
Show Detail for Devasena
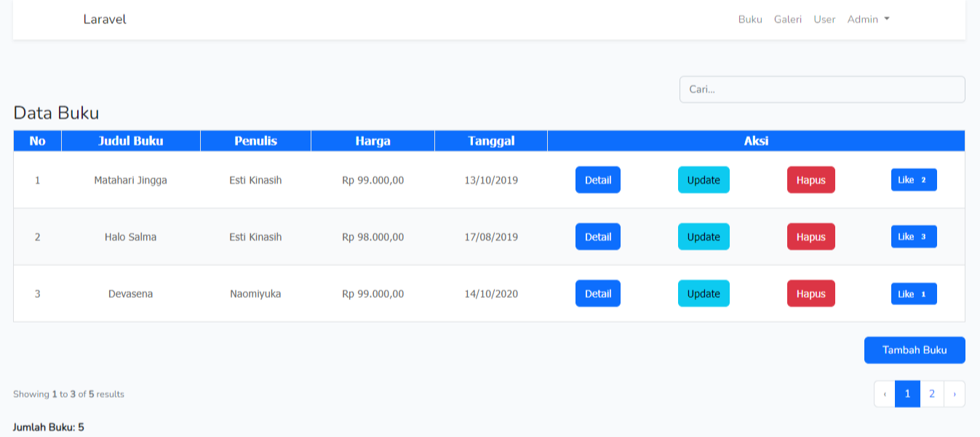[597, 294]
